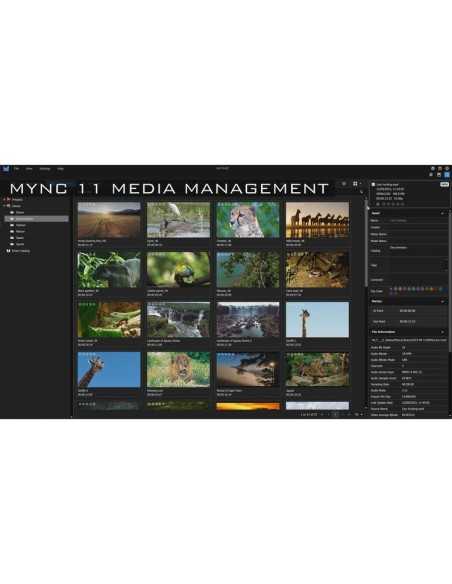Click the Library icon in sidebar tree
This screenshot has height=584, width=452.
pos(9,206)
